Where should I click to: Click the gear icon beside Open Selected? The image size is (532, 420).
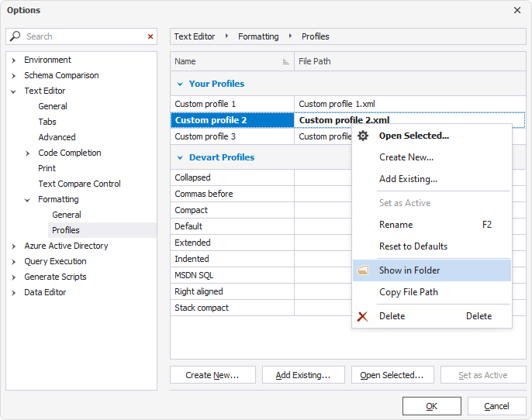[x=363, y=136]
